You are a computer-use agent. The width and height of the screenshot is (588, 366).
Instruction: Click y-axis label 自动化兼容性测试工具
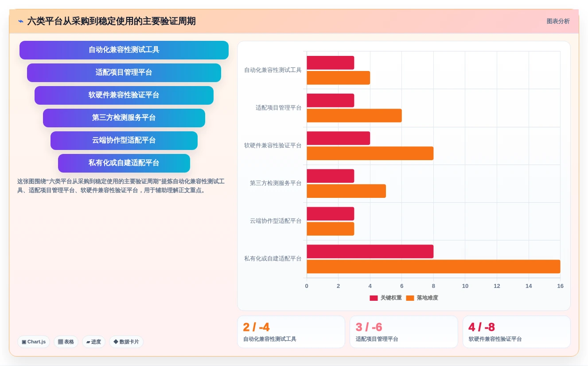click(273, 70)
